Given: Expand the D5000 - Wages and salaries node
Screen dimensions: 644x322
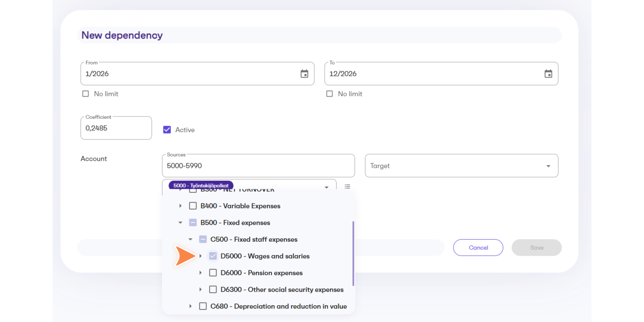Looking at the screenshot, I should pyautogui.click(x=201, y=256).
